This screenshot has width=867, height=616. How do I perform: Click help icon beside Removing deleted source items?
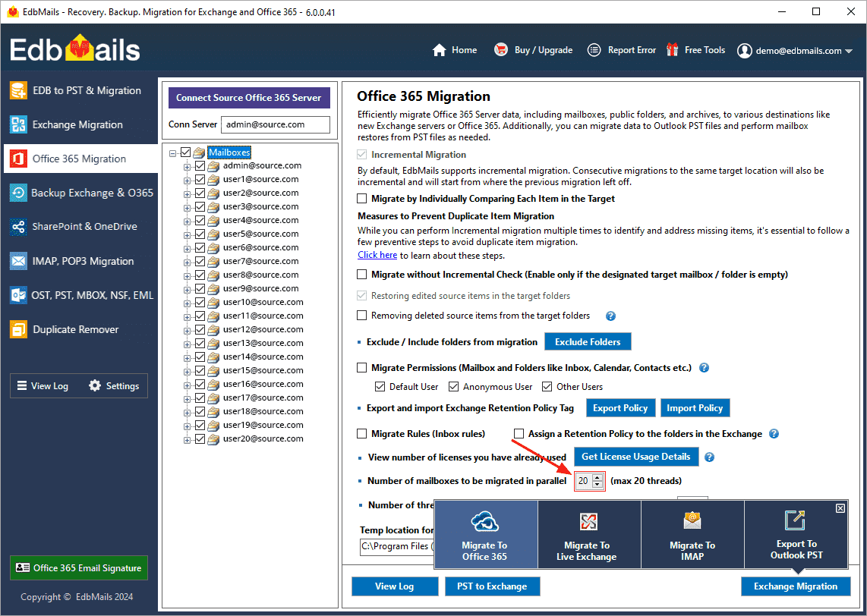point(610,316)
